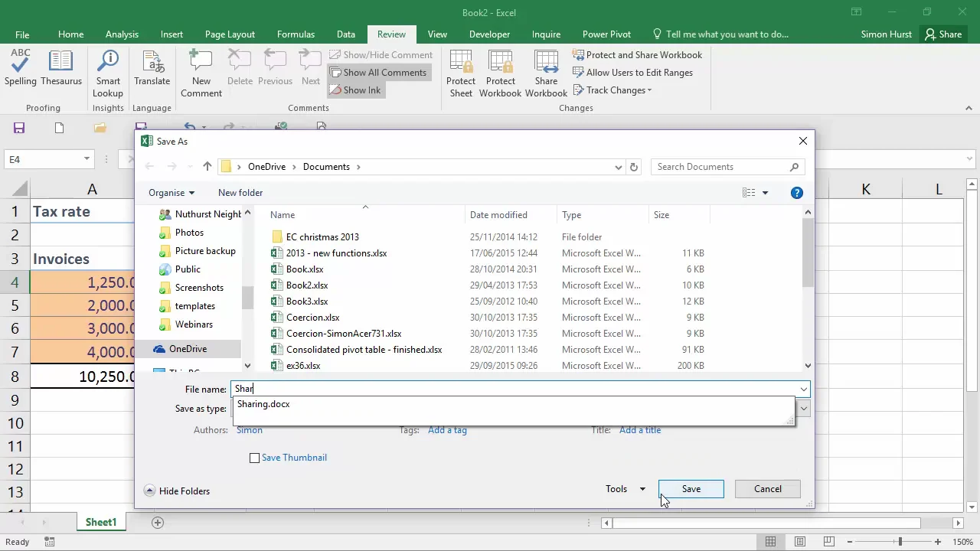Screen dimensions: 980x551
Task: Select the Sheet1 worksheet tab
Action: click(x=101, y=522)
